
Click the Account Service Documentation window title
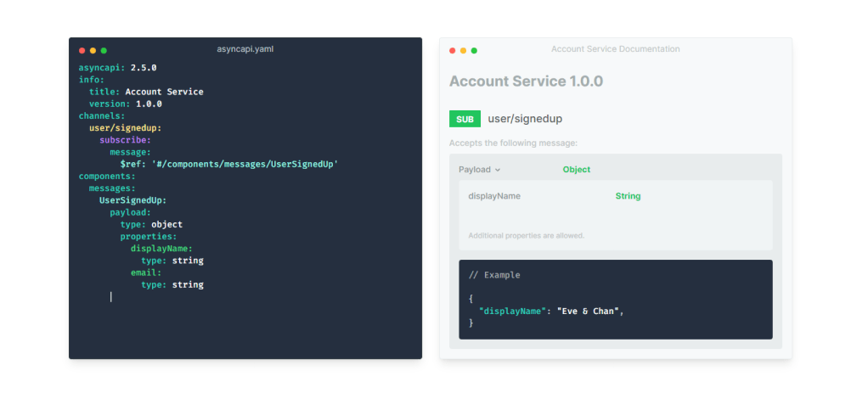point(615,49)
